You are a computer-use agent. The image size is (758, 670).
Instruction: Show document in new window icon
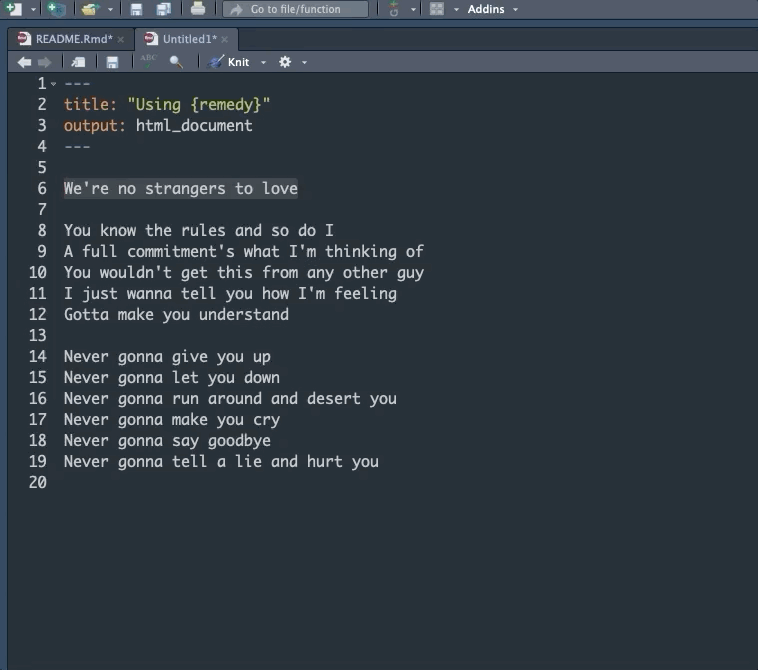point(78,62)
